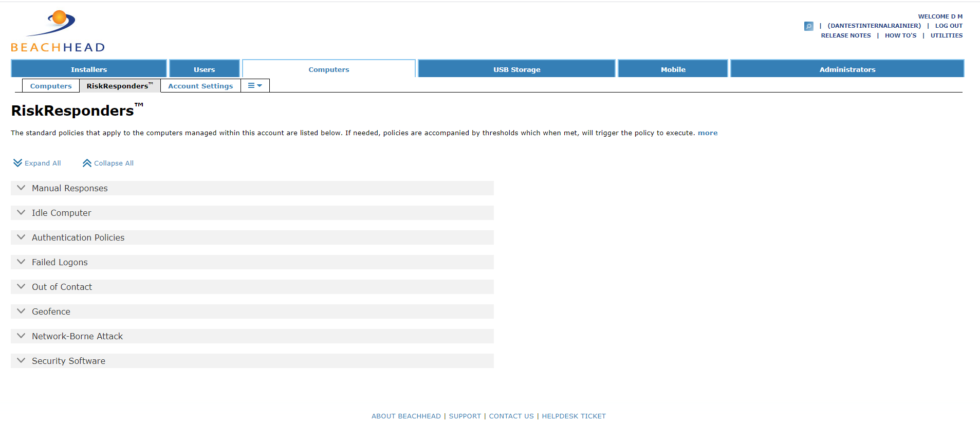Click the Collapse All text link

pos(114,163)
